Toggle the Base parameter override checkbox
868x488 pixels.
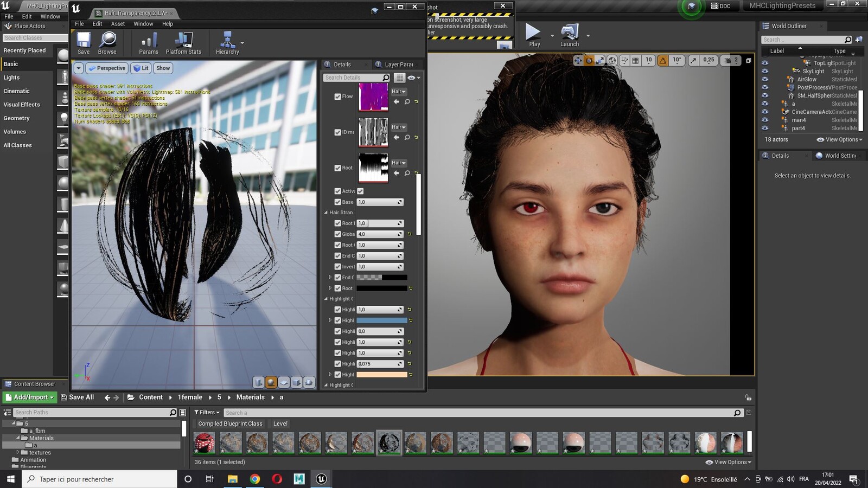coord(337,202)
